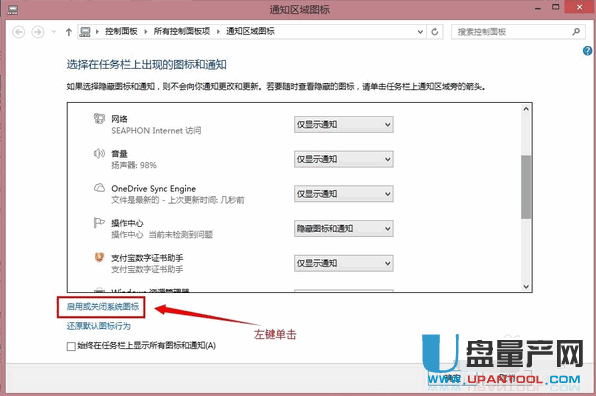This screenshot has width=596, height=396.
Task: Click the list scrollbar thumb
Action: [526, 187]
